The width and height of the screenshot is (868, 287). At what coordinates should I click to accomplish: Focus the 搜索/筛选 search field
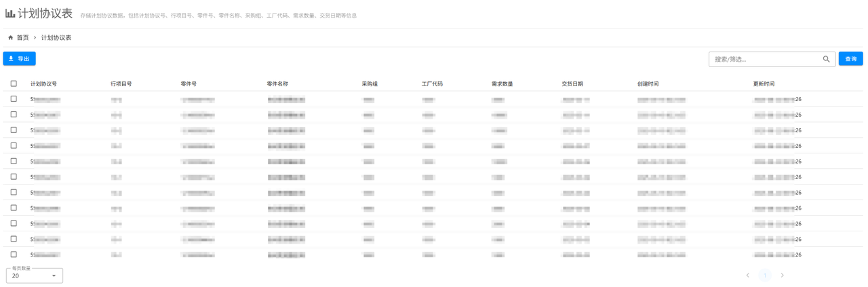coord(765,59)
